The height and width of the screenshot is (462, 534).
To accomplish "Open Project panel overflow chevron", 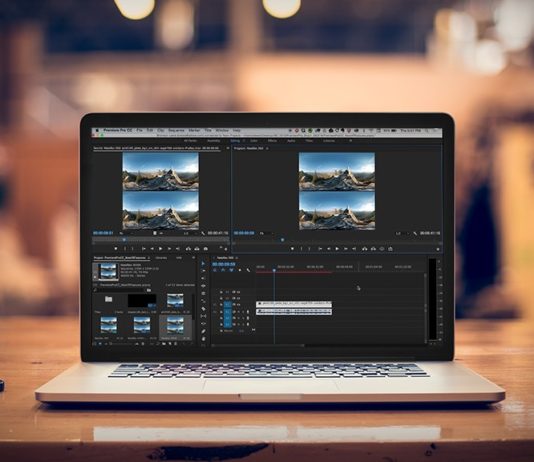I will (194, 258).
